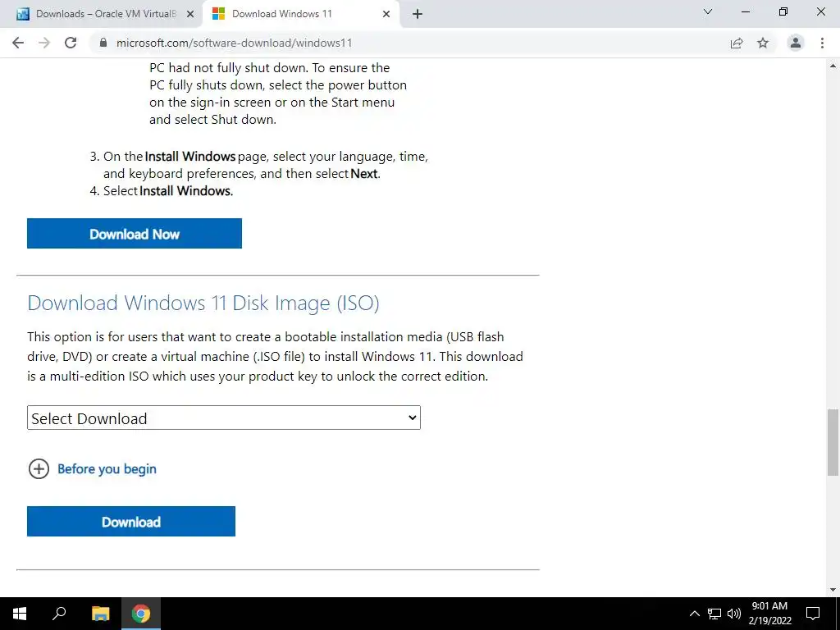Show hidden system tray icons
Viewport: 840px width, 630px height.
pos(694,614)
